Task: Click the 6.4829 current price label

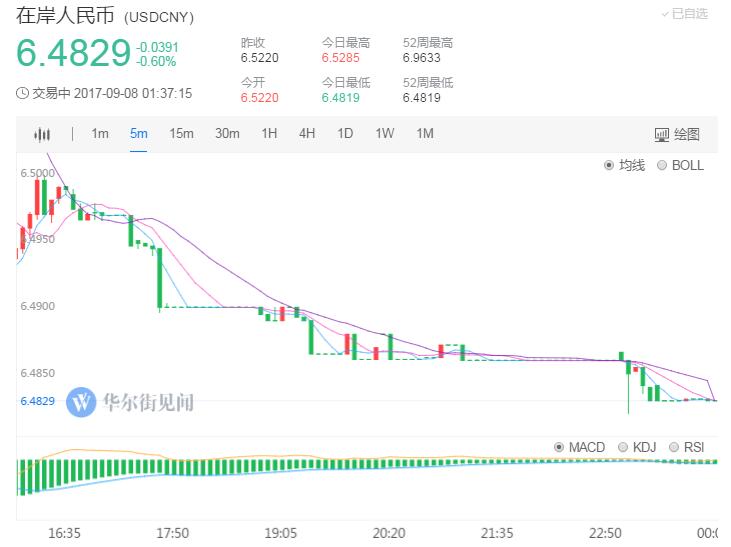Action: (73, 52)
